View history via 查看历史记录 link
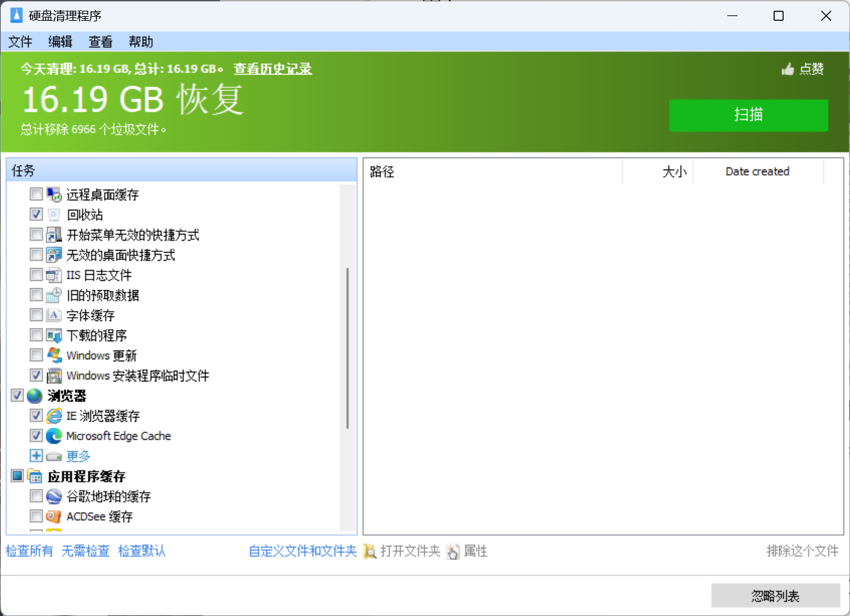The width and height of the screenshot is (850, 616). (272, 69)
